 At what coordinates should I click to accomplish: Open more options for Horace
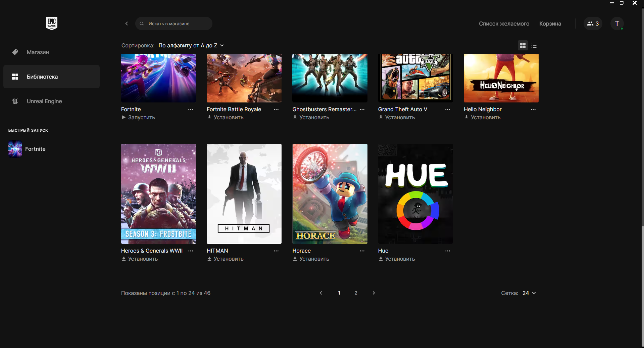coord(362,251)
